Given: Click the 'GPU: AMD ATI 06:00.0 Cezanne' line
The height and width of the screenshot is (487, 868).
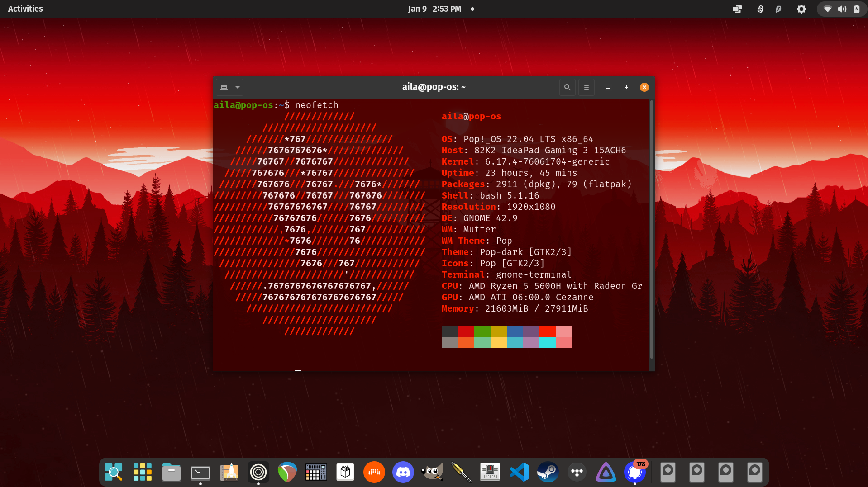Looking at the screenshot, I should coord(518,297).
